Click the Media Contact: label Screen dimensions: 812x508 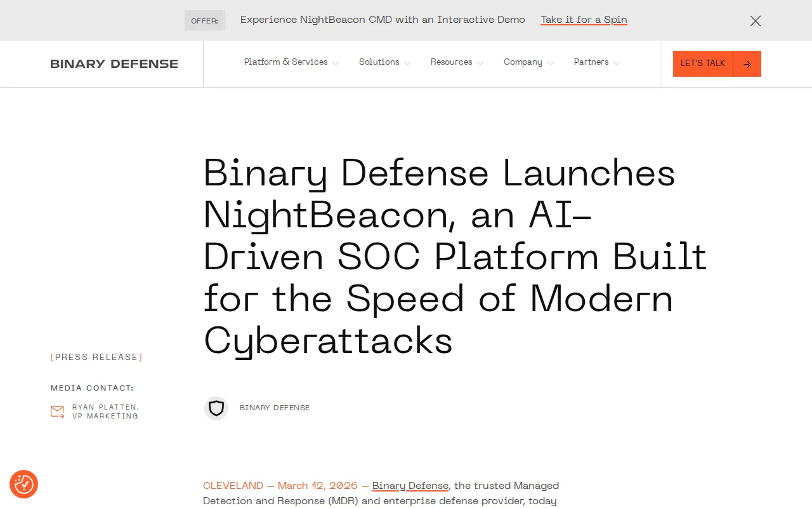point(93,388)
